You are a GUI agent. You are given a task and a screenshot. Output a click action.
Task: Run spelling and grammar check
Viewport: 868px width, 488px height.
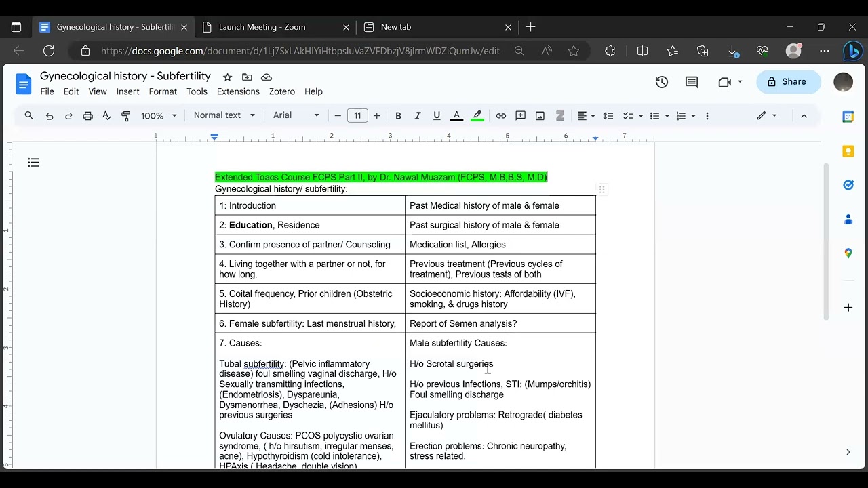point(106,116)
